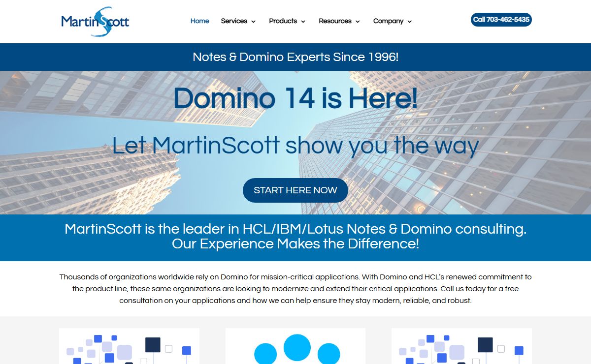
Task: Click the "Our Experience Makes the Difference!" heading
Action: pyautogui.click(x=295, y=244)
